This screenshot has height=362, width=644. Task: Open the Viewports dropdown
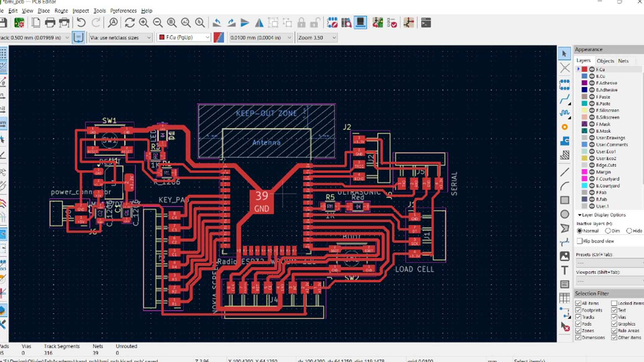coord(610,281)
